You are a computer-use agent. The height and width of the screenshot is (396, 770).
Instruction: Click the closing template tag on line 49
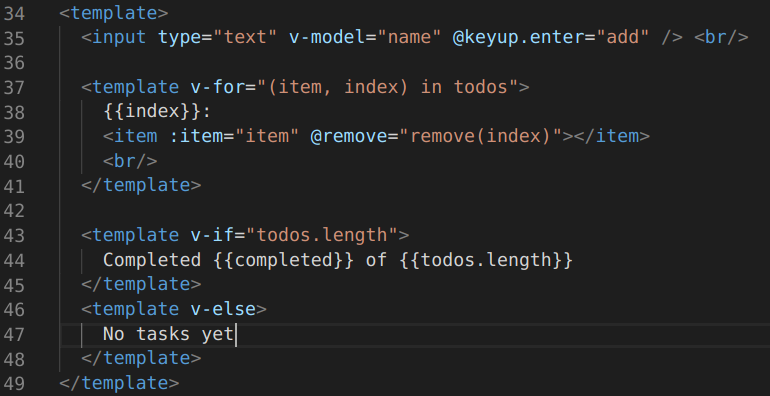119,383
